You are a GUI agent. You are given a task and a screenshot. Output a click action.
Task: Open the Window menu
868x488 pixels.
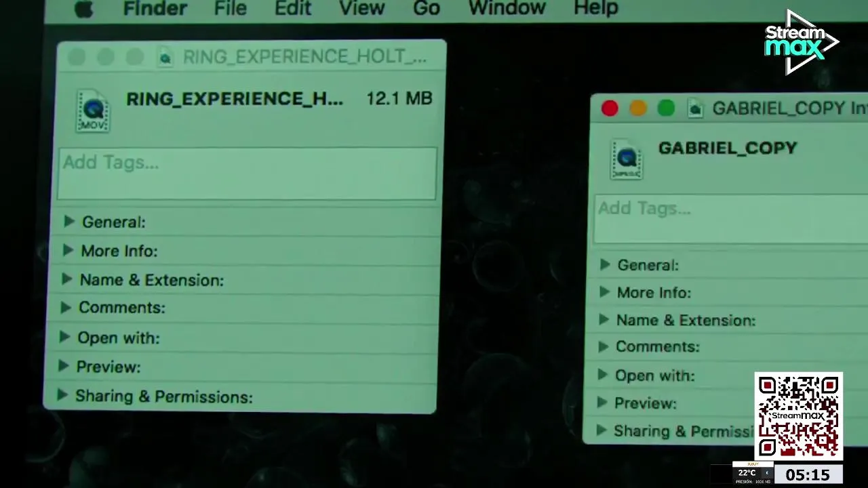(507, 9)
